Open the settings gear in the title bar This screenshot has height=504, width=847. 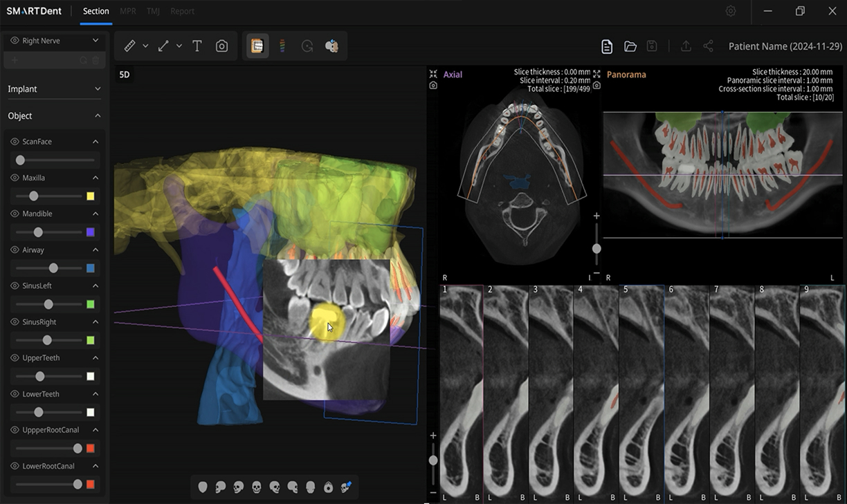[731, 11]
